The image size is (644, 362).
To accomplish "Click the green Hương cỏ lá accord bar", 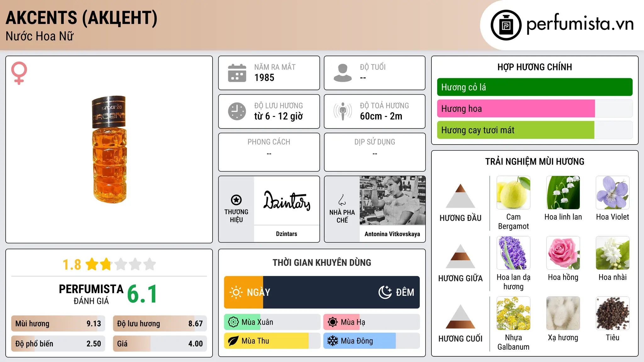I will click(x=535, y=87).
